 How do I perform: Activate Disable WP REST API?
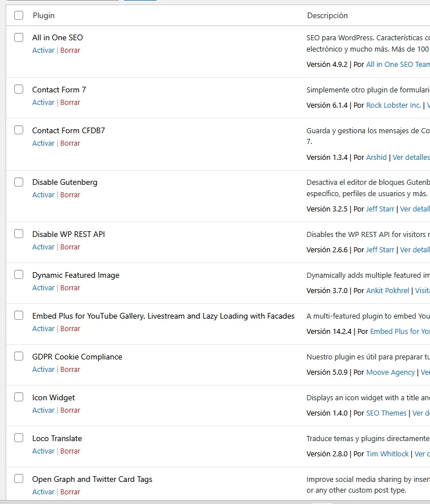[44, 247]
